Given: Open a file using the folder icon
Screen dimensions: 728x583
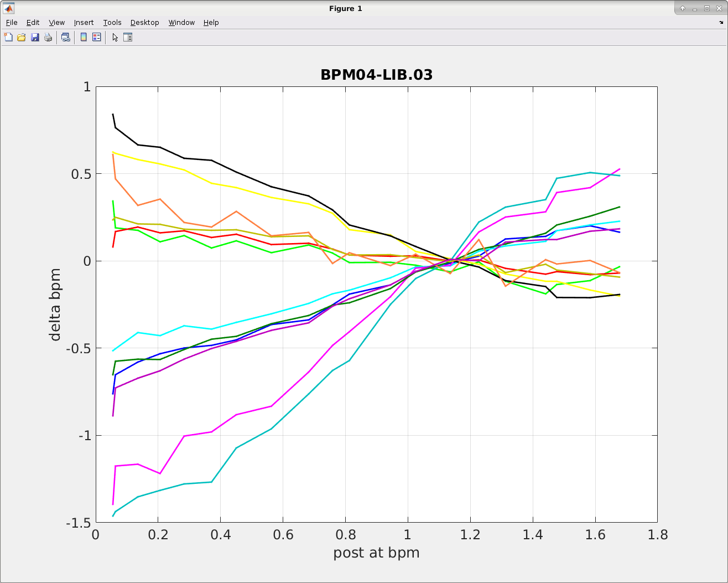Looking at the screenshot, I should coord(22,38).
